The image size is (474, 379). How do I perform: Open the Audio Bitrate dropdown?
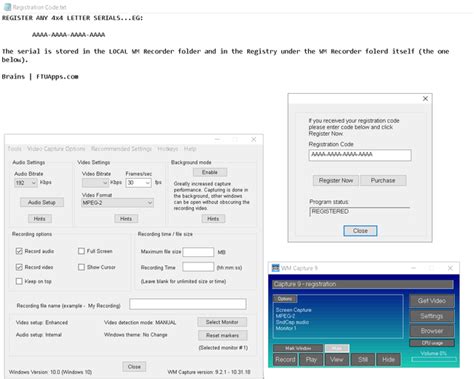click(x=26, y=183)
